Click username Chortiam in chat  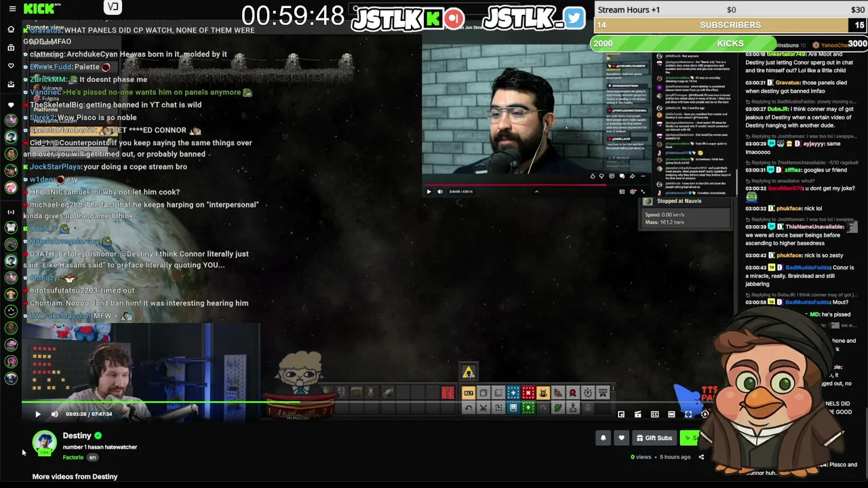coord(46,304)
